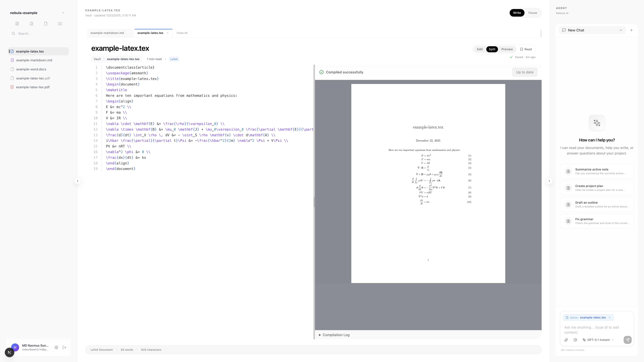Switch to the example-markdown.md tab
This screenshot has height=362, width=644.
coord(107,33)
